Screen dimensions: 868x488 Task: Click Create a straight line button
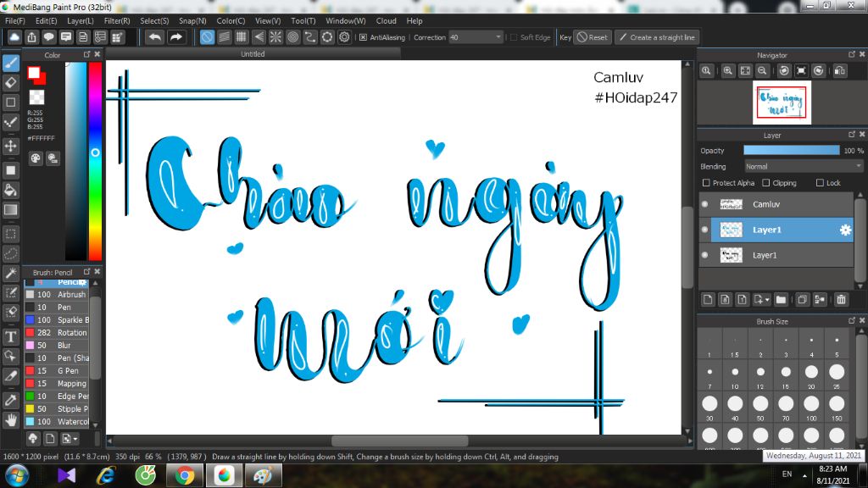[657, 37]
